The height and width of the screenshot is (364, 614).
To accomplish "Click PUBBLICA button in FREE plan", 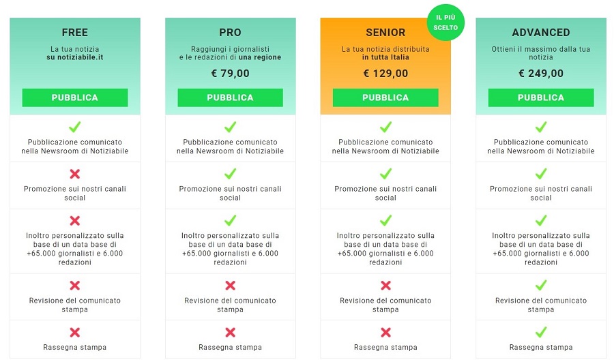I will [x=75, y=97].
